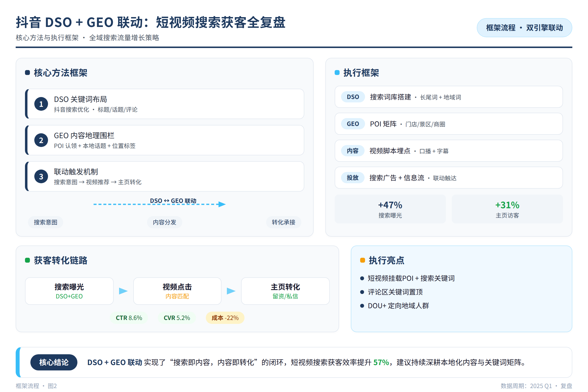This screenshot has height=392, width=588.
Task: Click the 执行亮点 heading
Action: (387, 260)
